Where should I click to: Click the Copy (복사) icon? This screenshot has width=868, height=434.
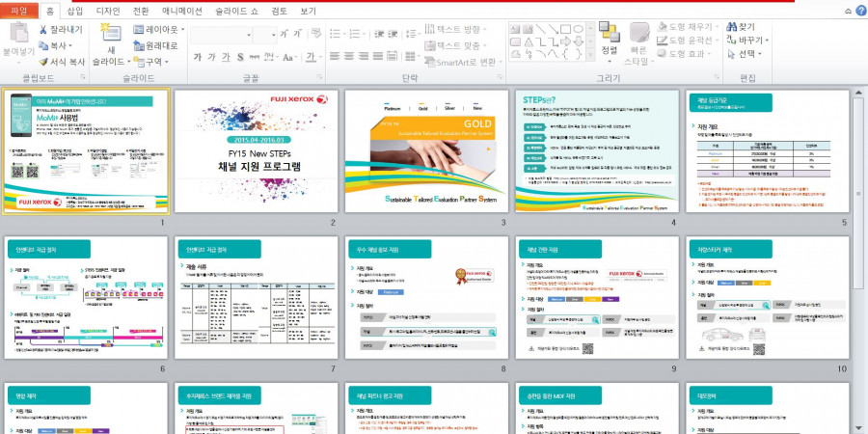[x=43, y=45]
